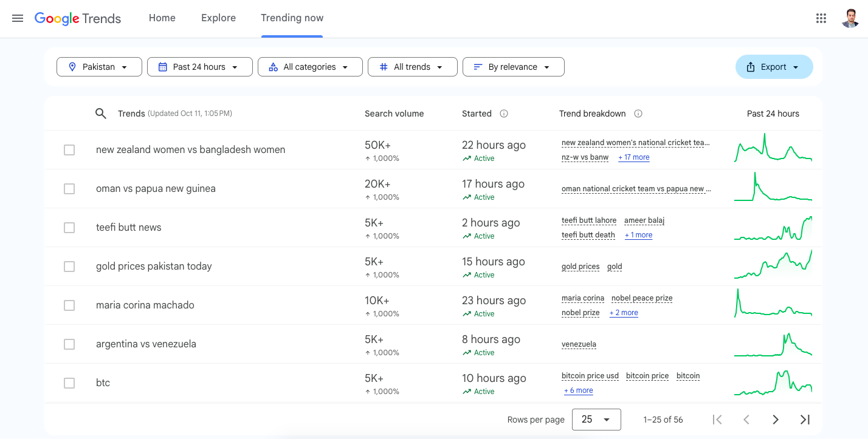
Task: Open the maria corina machado trend row title
Action: coord(145,305)
